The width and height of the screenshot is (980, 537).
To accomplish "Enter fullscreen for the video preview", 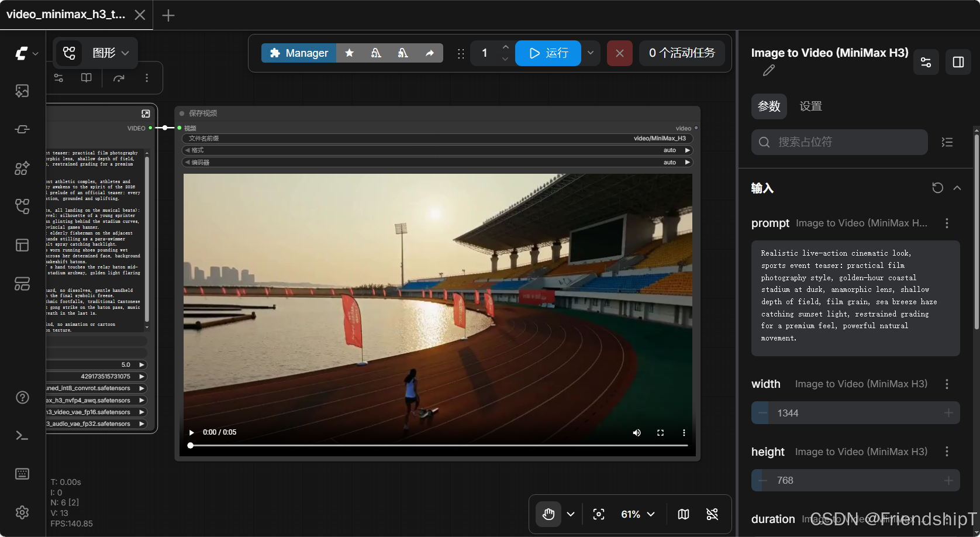I will click(x=660, y=433).
